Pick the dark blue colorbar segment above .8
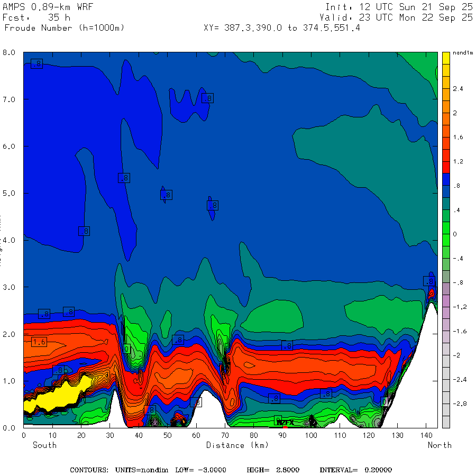The image size is (476, 476). [x=446, y=179]
